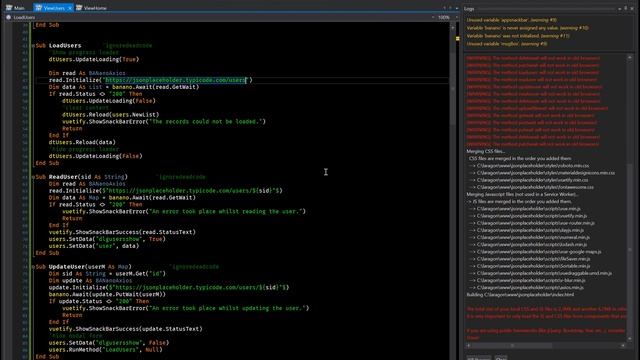Viewport: 640px width, 360px height.
Task: Click the ViewHome tab module icon
Action: click(79, 8)
